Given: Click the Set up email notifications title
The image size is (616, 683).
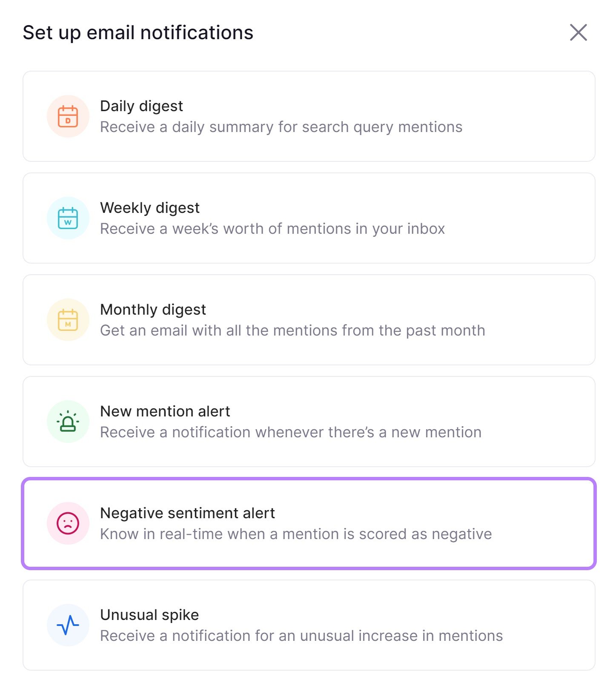Looking at the screenshot, I should click(138, 32).
